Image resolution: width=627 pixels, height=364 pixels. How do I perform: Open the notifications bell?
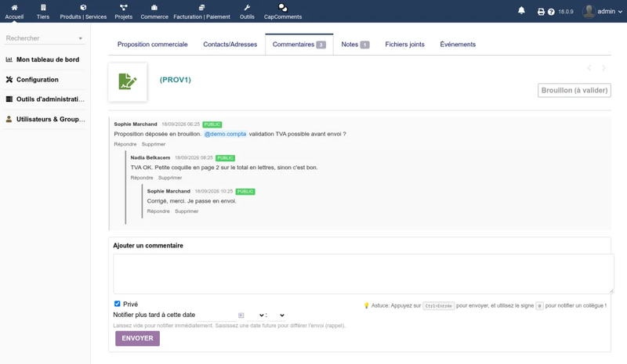(521, 10)
